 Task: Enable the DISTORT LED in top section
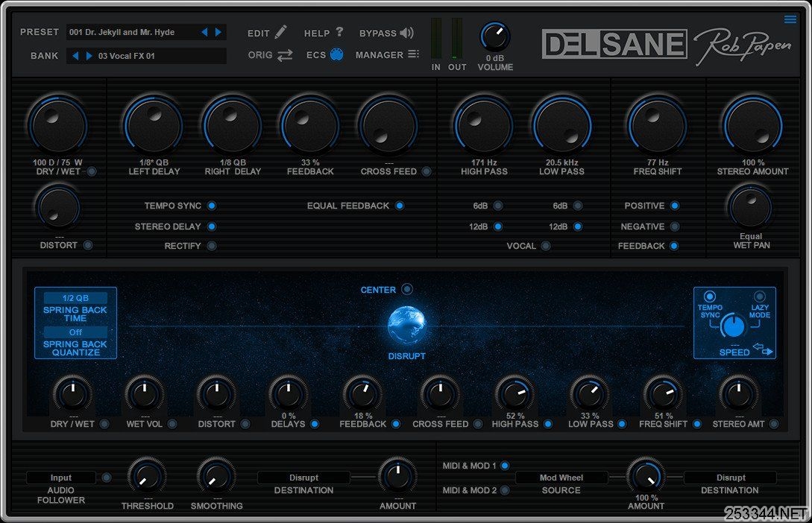[89, 245]
